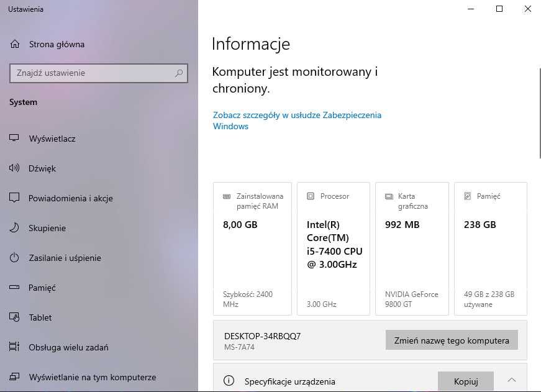Click the Karta graficzna icon
This screenshot has height=392, width=541.
point(389,196)
